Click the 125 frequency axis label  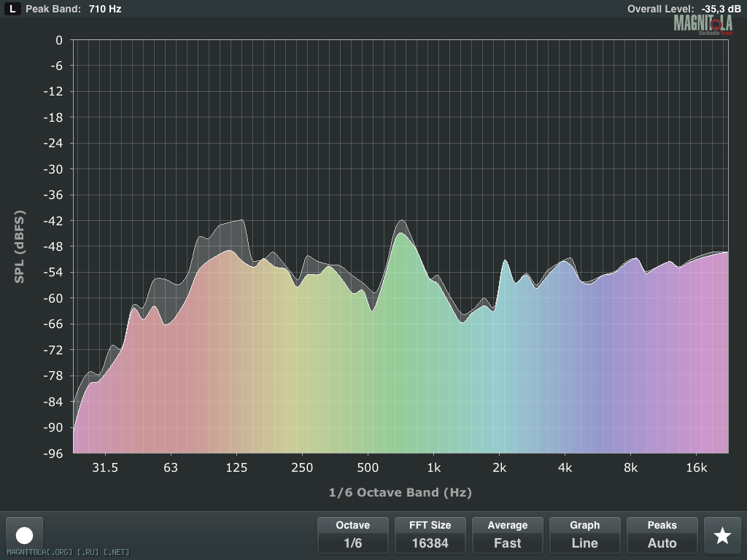(x=236, y=467)
